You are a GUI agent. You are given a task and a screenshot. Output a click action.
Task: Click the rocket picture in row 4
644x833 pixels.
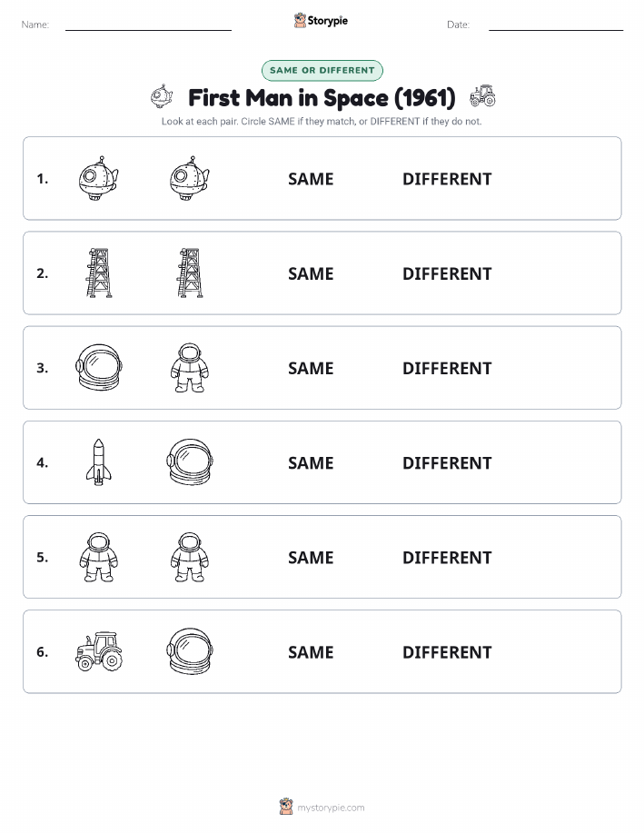coord(98,462)
